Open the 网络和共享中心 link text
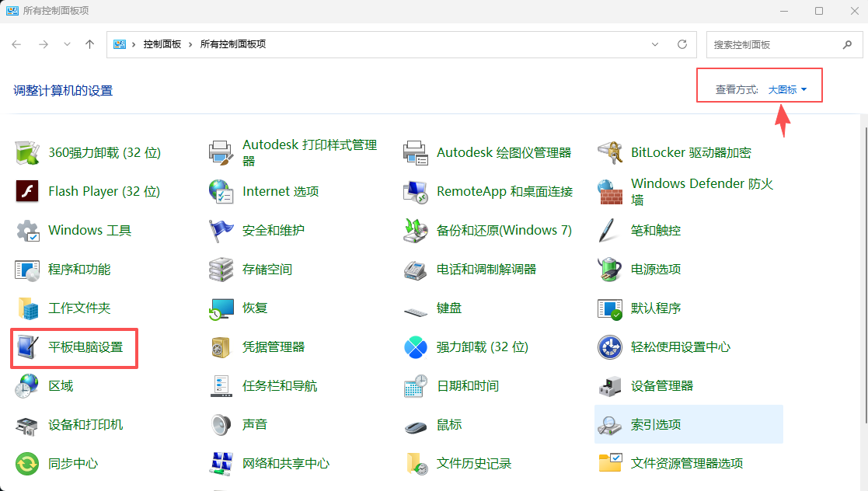The height and width of the screenshot is (491, 868). (x=286, y=464)
